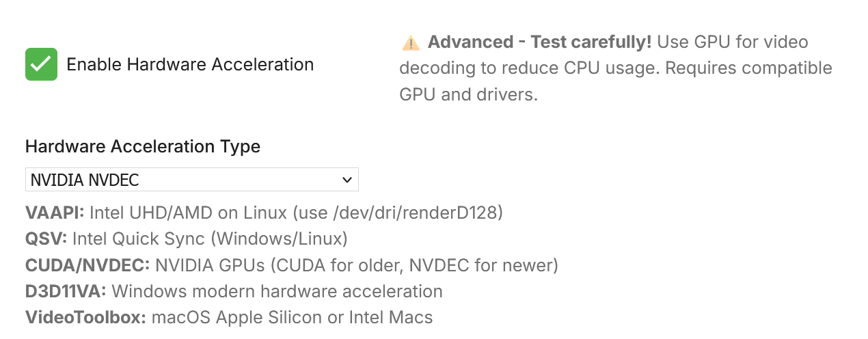
Task: Click the "Intel UHD/AMD on Linux" text
Action: (x=188, y=213)
